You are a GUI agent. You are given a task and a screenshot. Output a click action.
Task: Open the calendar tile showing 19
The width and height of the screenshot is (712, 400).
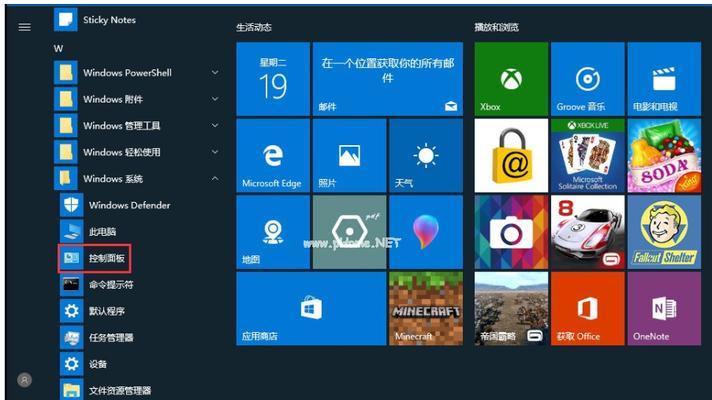(273, 79)
